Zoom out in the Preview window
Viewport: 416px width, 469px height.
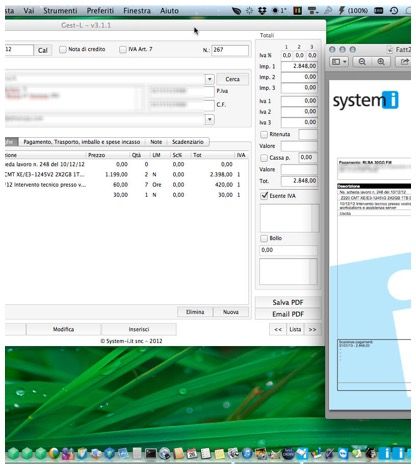point(362,62)
